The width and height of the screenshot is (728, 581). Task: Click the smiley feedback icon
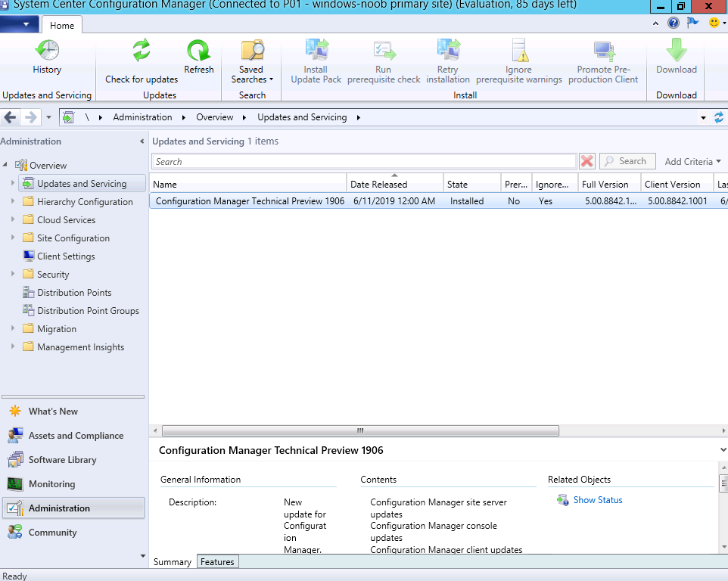coord(714,22)
